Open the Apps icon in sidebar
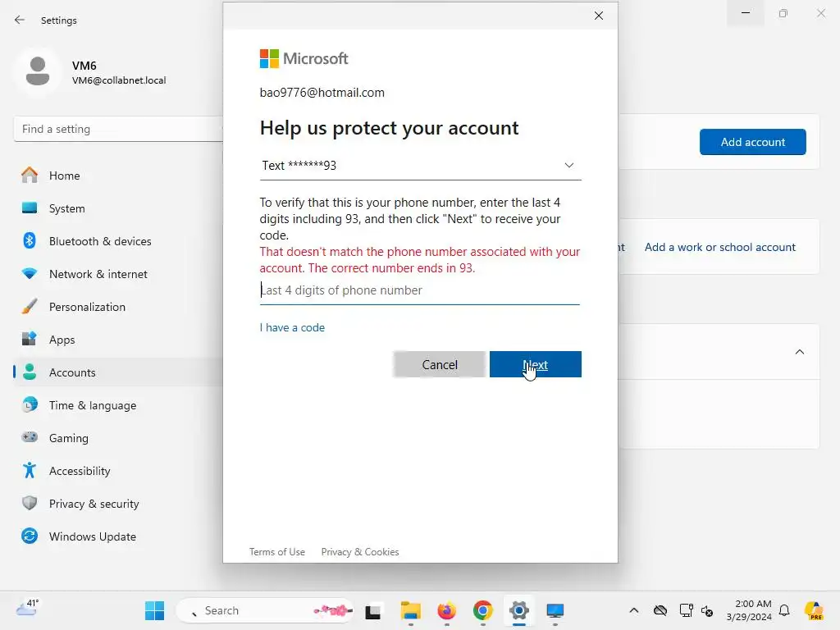Image resolution: width=840 pixels, height=630 pixels. [x=30, y=339]
